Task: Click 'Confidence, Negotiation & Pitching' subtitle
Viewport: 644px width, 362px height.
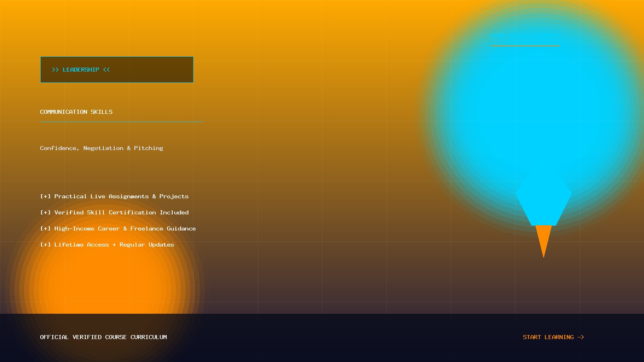Action: pos(101,148)
